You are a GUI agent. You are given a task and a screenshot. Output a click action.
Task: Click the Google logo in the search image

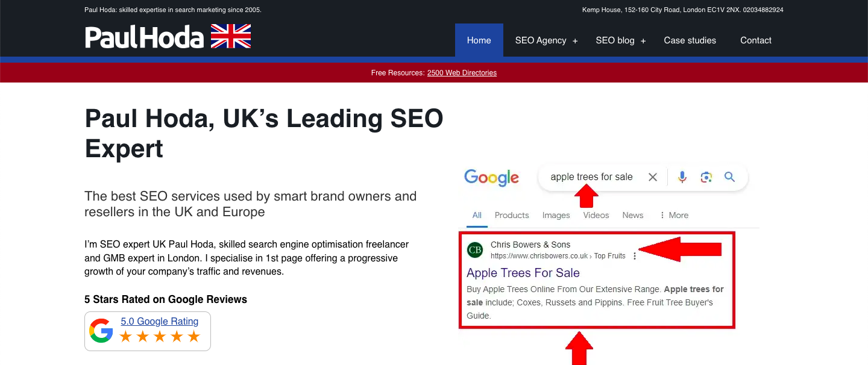click(x=491, y=178)
